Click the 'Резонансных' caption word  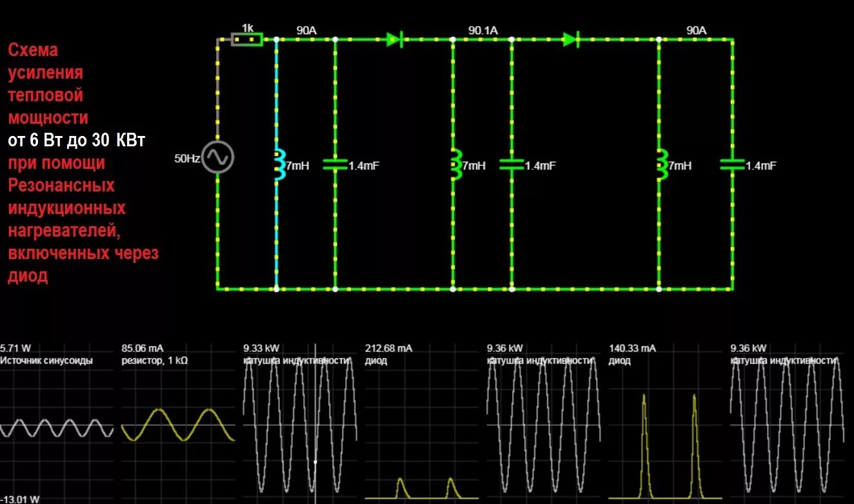61,186
